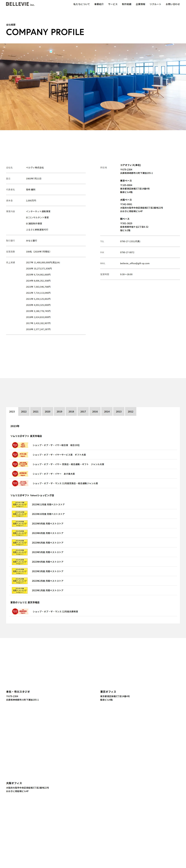Click the text ショップ・オブ・ザ・マンス 12月度兵庫県賞

click(55, 612)
